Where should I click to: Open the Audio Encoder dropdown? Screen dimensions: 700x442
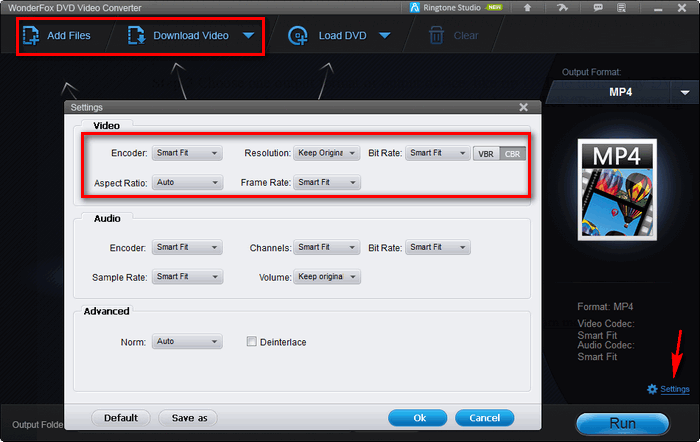click(x=187, y=247)
